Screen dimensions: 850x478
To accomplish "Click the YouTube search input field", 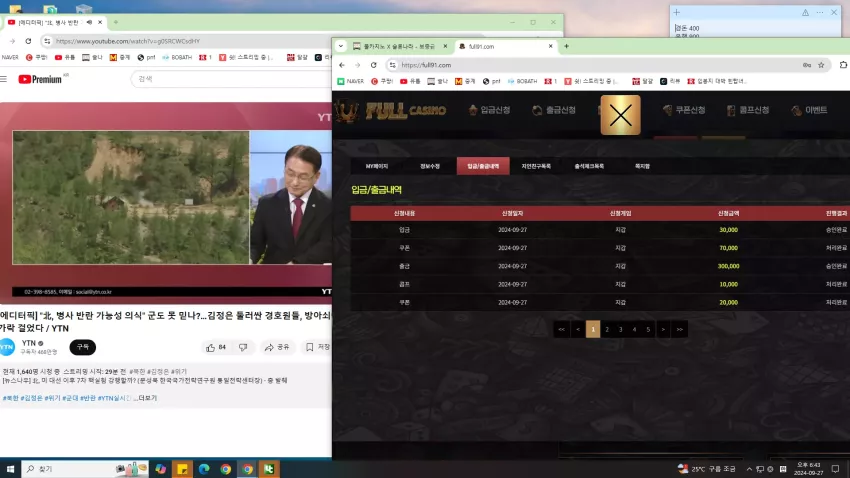I will pyautogui.click(x=230, y=79).
